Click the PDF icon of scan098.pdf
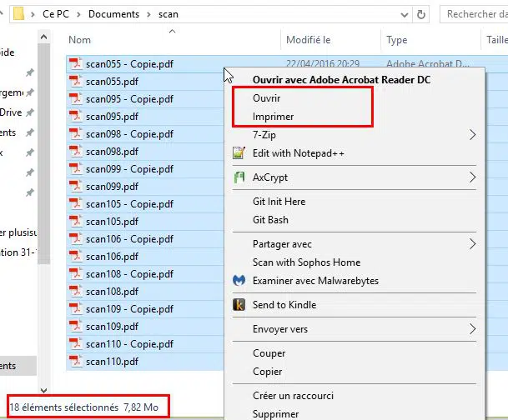Viewport: 508px width, 420px height. point(76,151)
